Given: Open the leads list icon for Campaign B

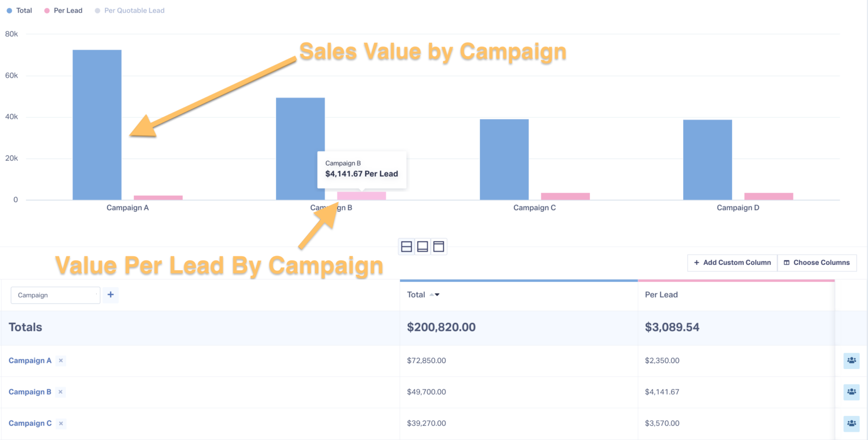Looking at the screenshot, I should click(x=851, y=392).
